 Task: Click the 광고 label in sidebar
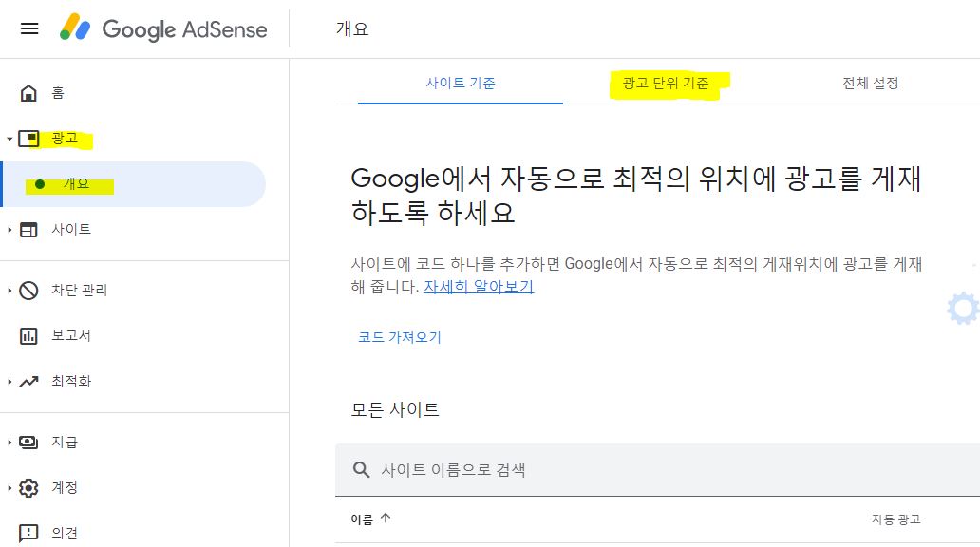pos(65,138)
